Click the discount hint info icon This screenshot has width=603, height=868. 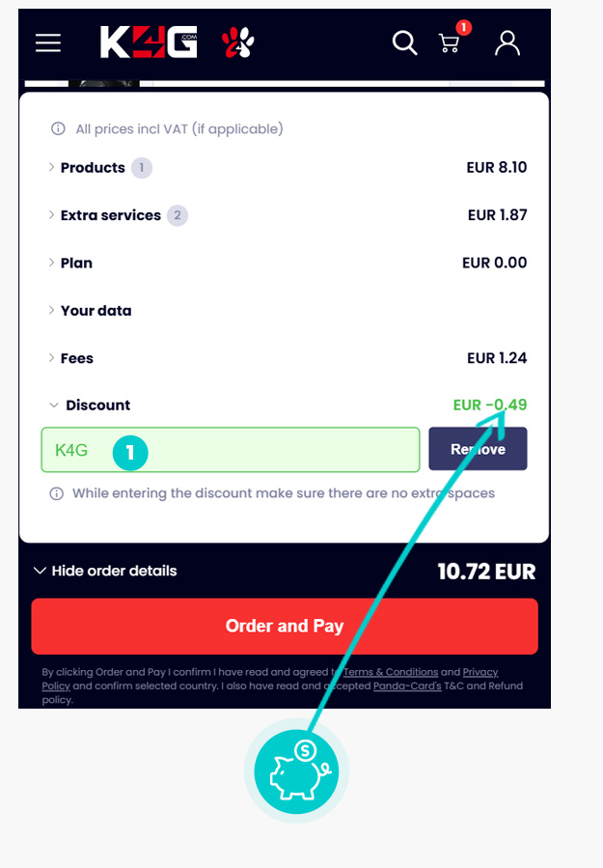tap(56, 493)
